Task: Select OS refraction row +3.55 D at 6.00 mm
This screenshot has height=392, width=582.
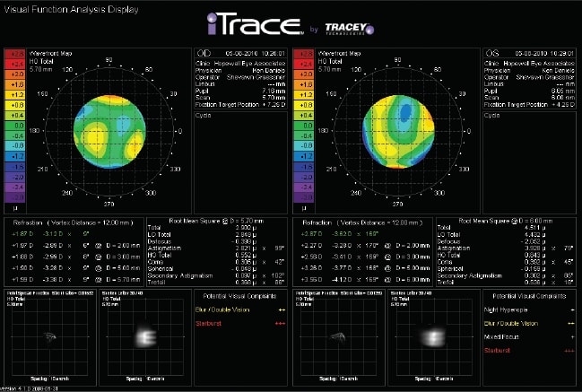Action: point(365,280)
